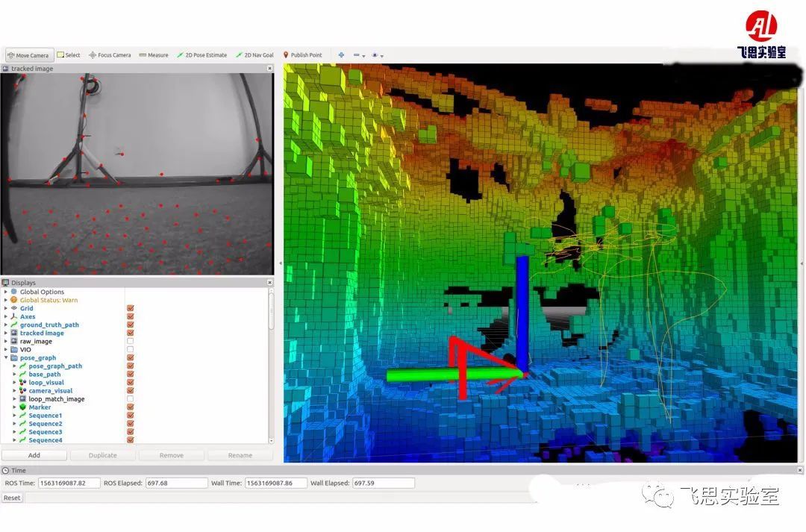Click the Rename button
The image size is (806, 532).
[x=240, y=455]
